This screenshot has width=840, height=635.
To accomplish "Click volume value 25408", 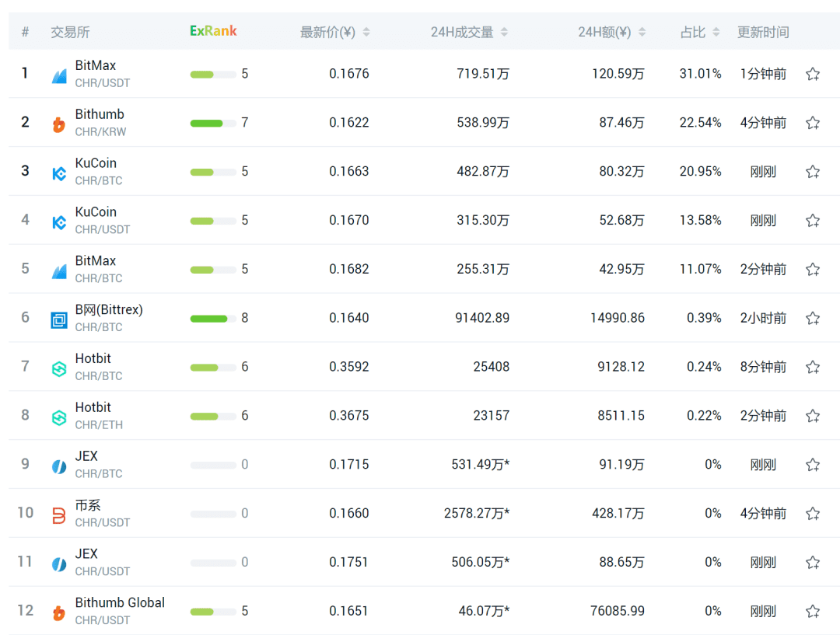I will click(492, 367).
